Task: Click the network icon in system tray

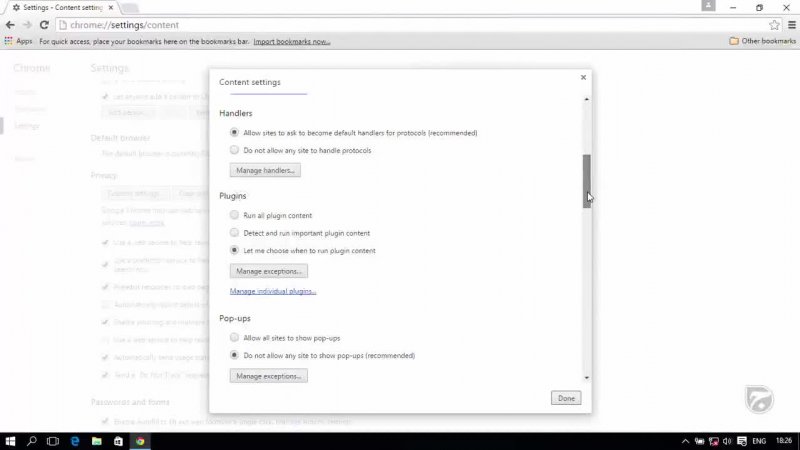Action: click(714, 441)
